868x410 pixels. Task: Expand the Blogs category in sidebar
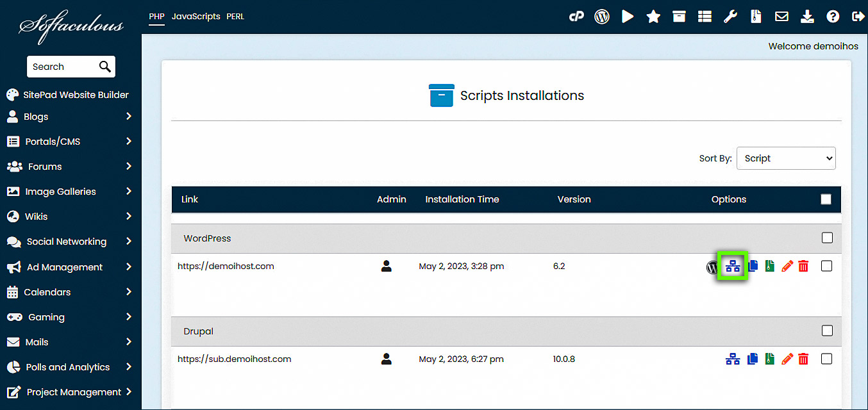tap(71, 117)
